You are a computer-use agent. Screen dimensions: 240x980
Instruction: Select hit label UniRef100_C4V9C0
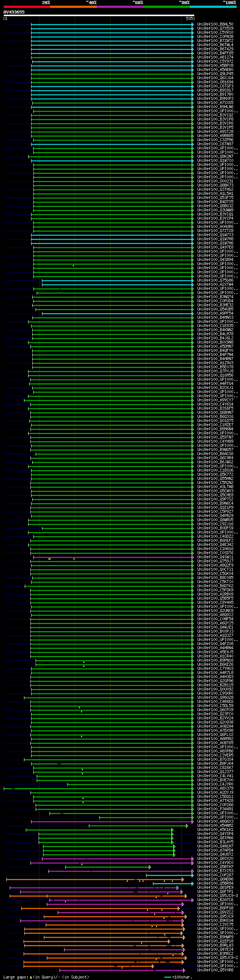[x=215, y=863]
